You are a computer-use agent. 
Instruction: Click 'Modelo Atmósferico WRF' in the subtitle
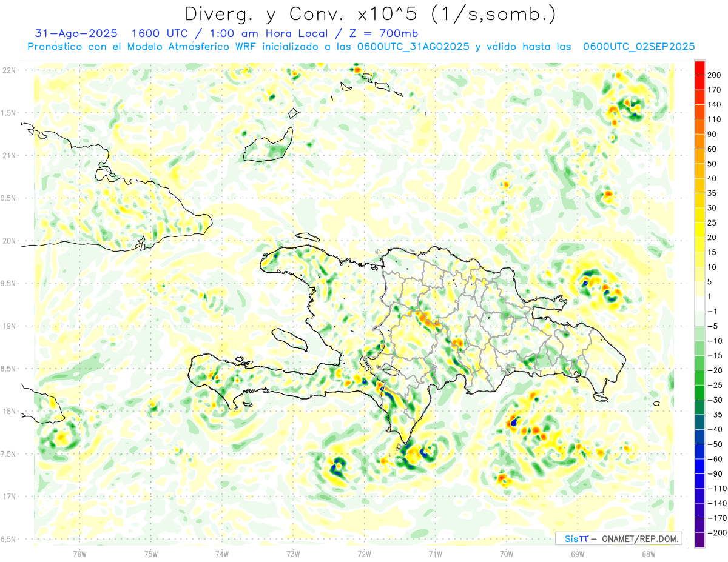pos(200,47)
